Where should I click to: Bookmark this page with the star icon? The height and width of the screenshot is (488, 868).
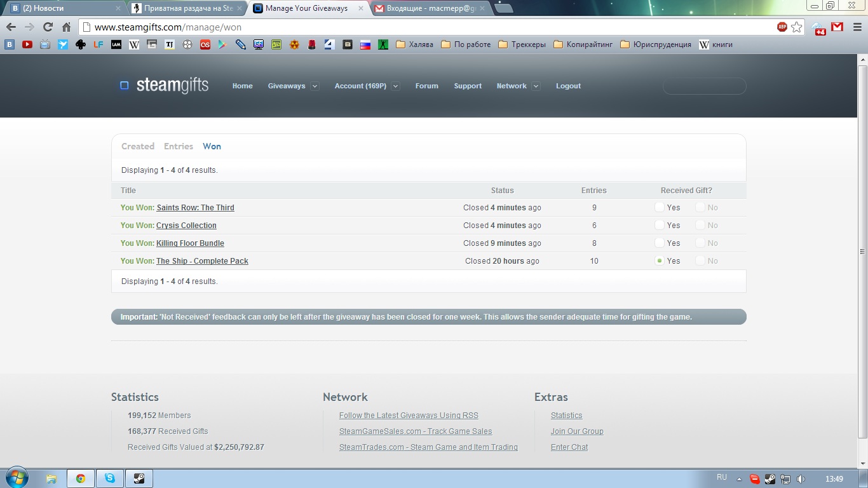tap(797, 27)
